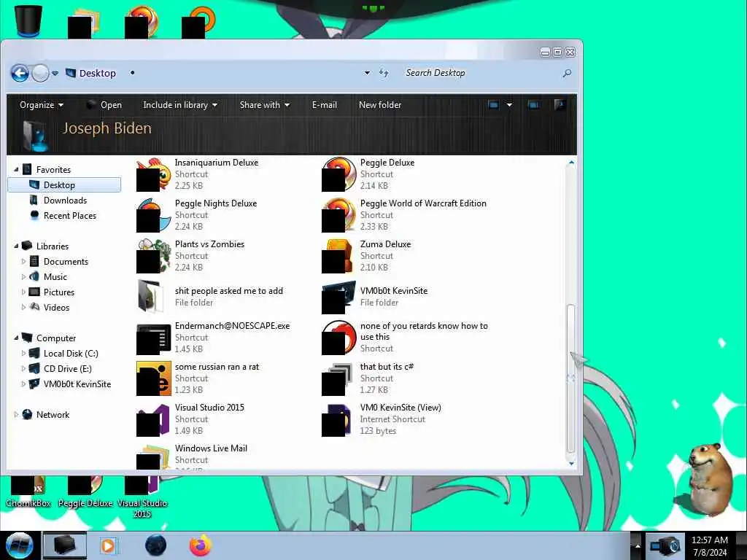Select the Visual Studio 2015 desktop icon

142,497
